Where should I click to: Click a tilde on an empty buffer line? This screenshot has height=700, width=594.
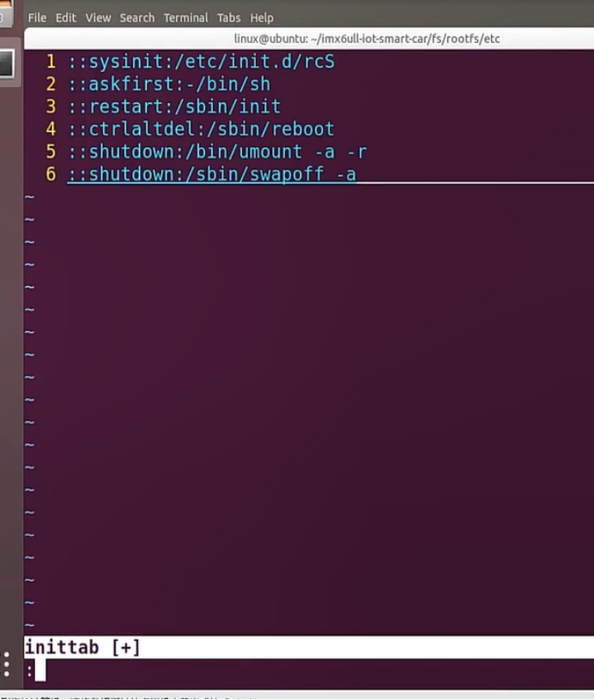(29, 343)
